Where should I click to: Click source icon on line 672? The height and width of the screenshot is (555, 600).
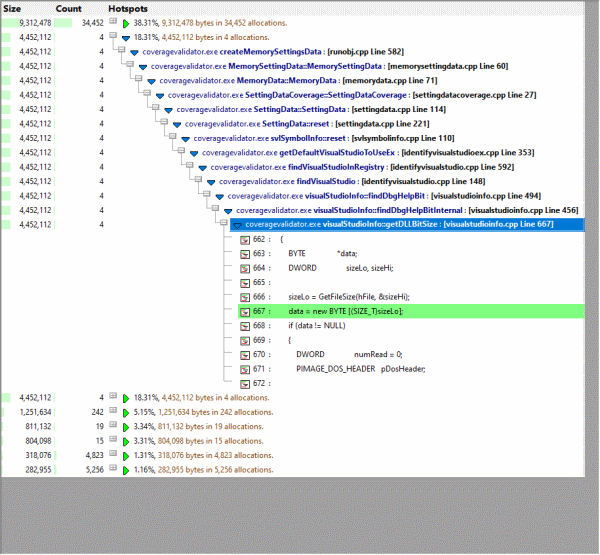coord(245,384)
